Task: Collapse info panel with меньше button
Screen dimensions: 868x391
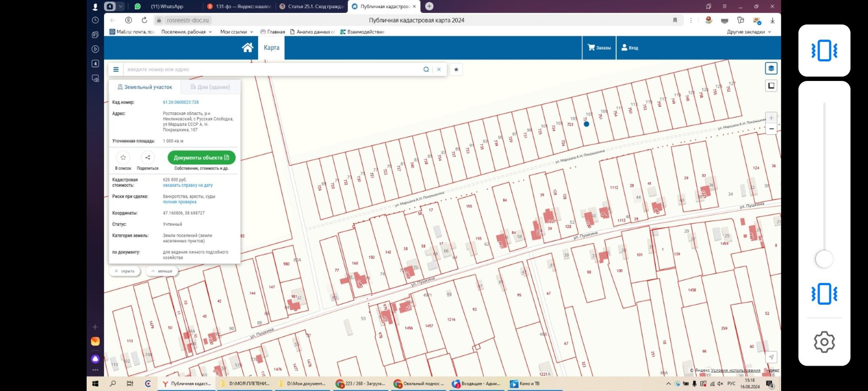Action: point(162,271)
